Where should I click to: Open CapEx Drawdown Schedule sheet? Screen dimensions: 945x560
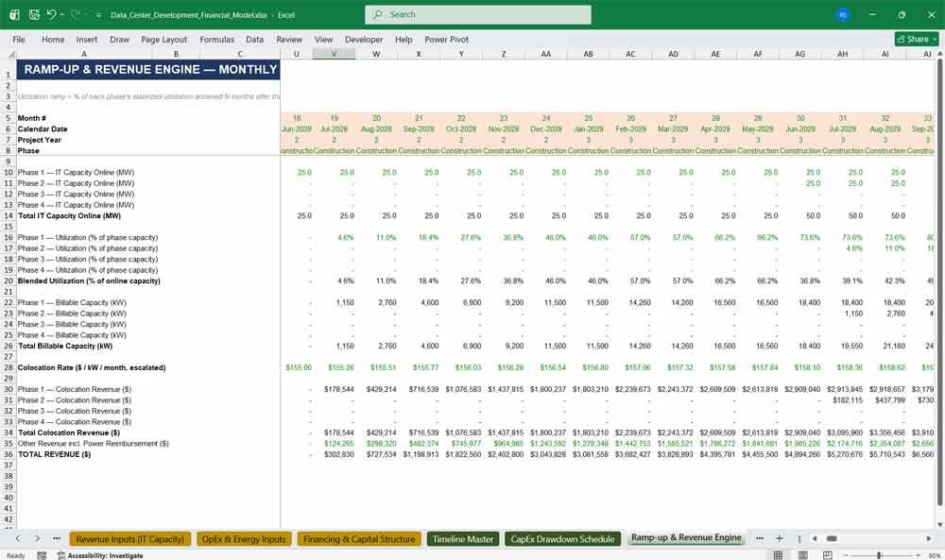coord(562,539)
